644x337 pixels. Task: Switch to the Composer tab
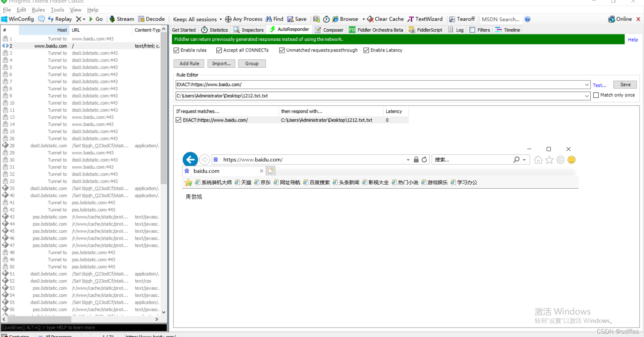coord(329,30)
